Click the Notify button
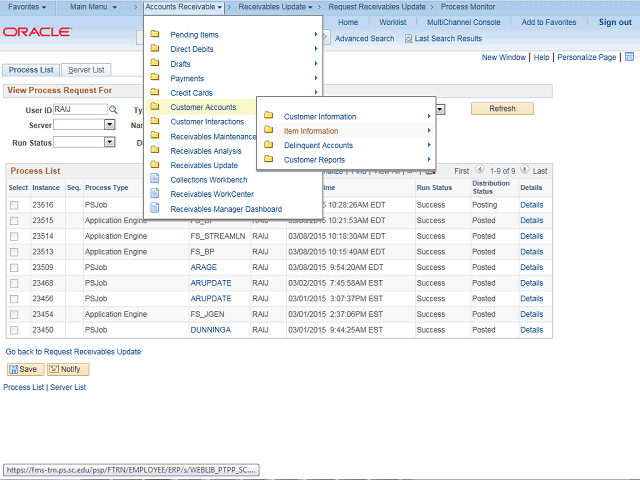The image size is (640, 480). coord(68,369)
